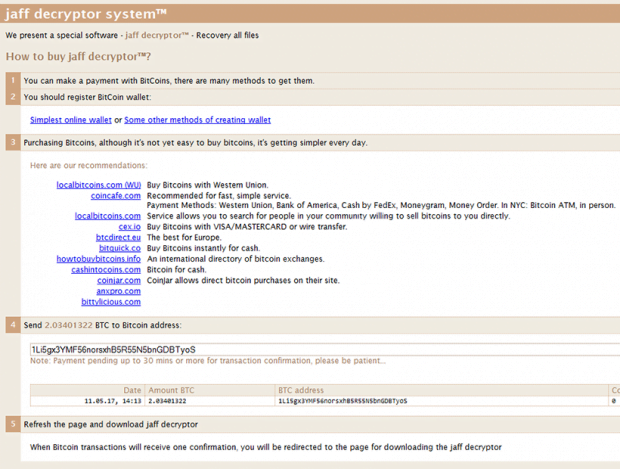Open the coincafe.com link
Viewport: 620px width, 469px height.
coord(116,196)
